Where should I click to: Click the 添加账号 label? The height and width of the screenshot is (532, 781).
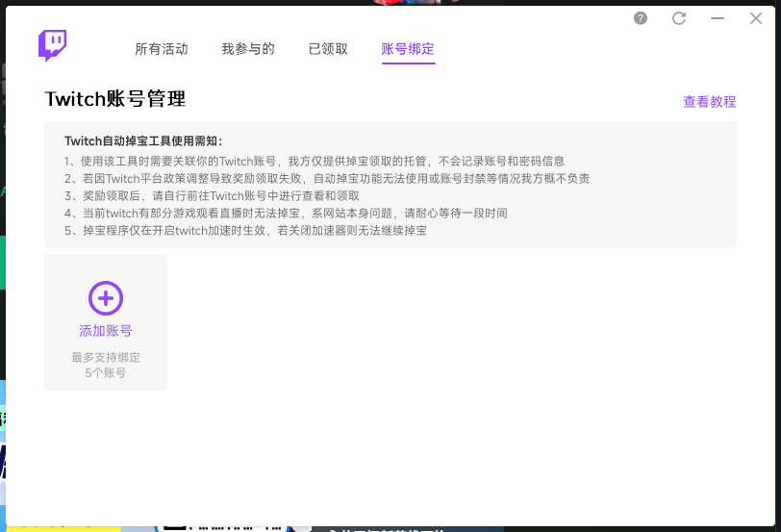106,331
